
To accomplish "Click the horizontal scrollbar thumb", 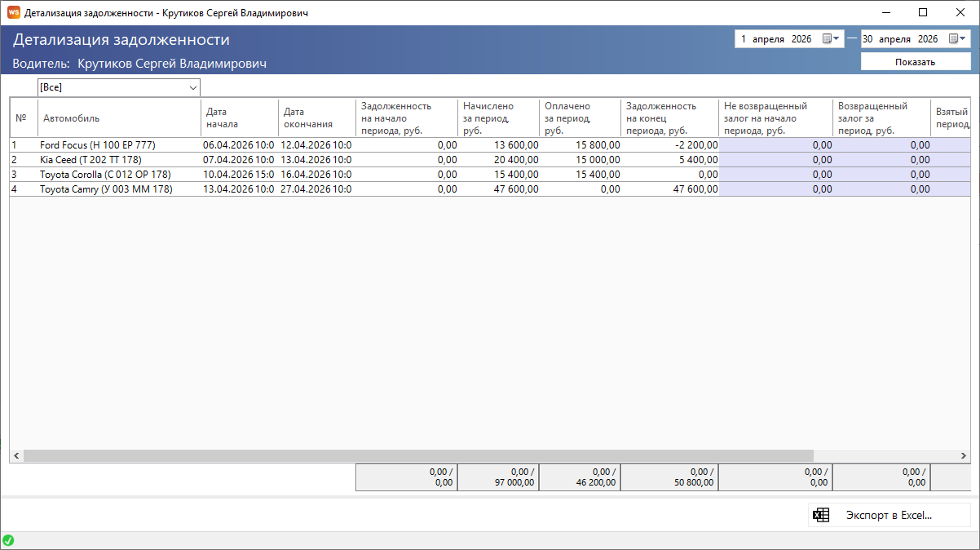I will pos(418,455).
